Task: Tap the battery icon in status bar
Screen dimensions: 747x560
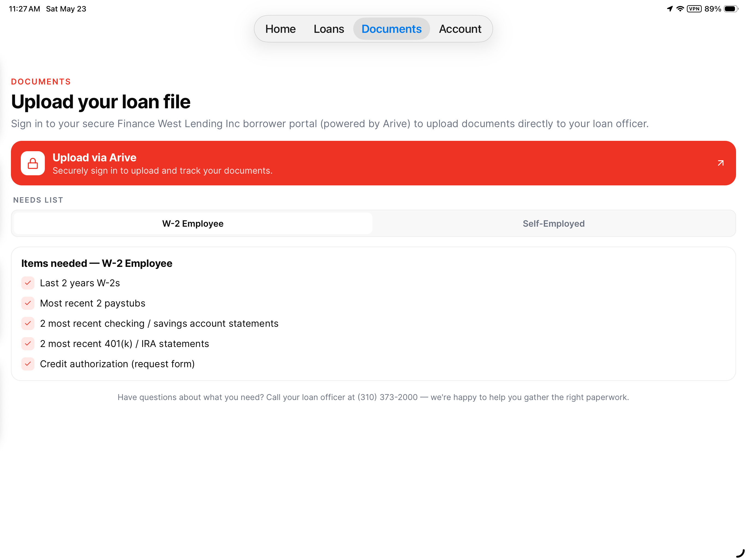Action: [731, 9]
